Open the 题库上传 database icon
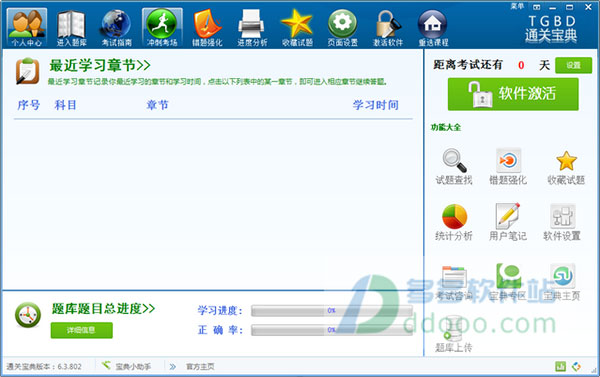 click(454, 334)
